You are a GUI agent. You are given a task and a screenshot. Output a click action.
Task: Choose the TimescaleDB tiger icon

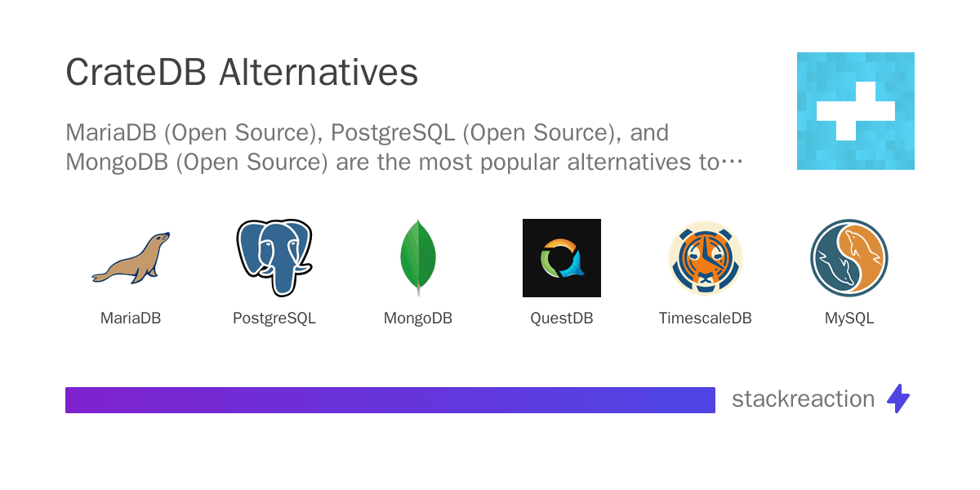tap(706, 258)
